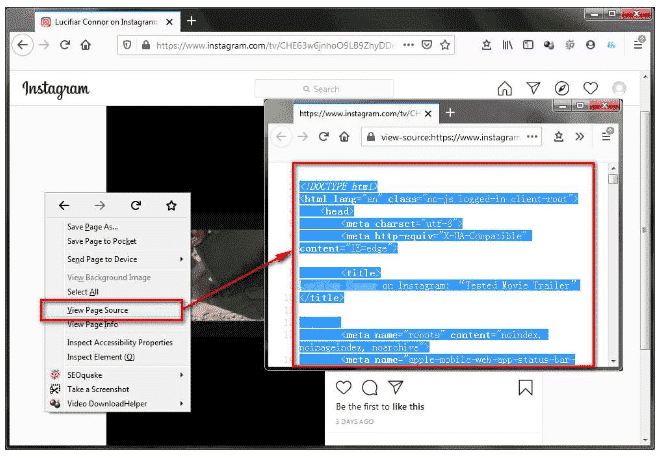Choose Inspect Element (Q) menu entry
660x458 pixels.
[118, 357]
